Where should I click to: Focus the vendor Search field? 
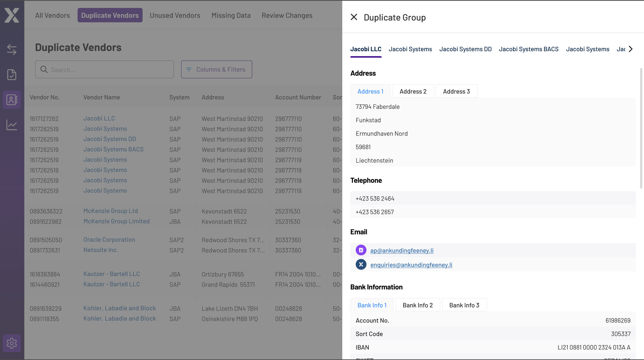point(104,69)
